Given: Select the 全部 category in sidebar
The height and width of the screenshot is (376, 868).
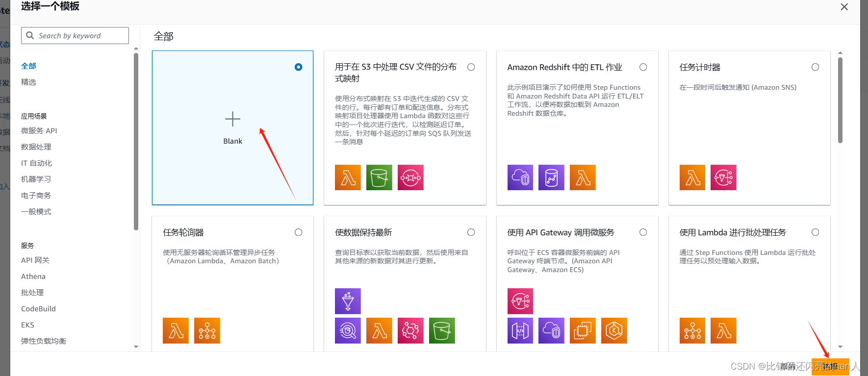Looking at the screenshot, I should 28,66.
